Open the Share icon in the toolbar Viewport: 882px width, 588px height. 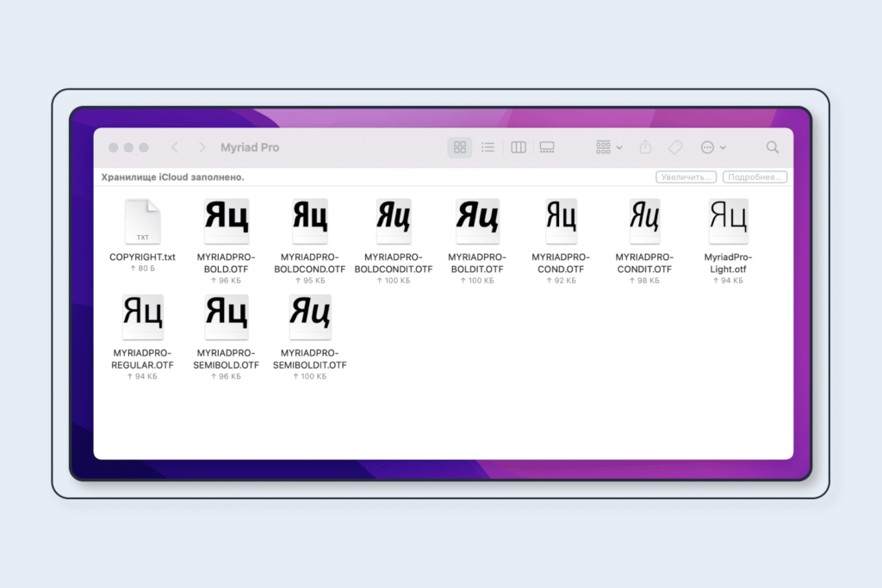pos(645,147)
